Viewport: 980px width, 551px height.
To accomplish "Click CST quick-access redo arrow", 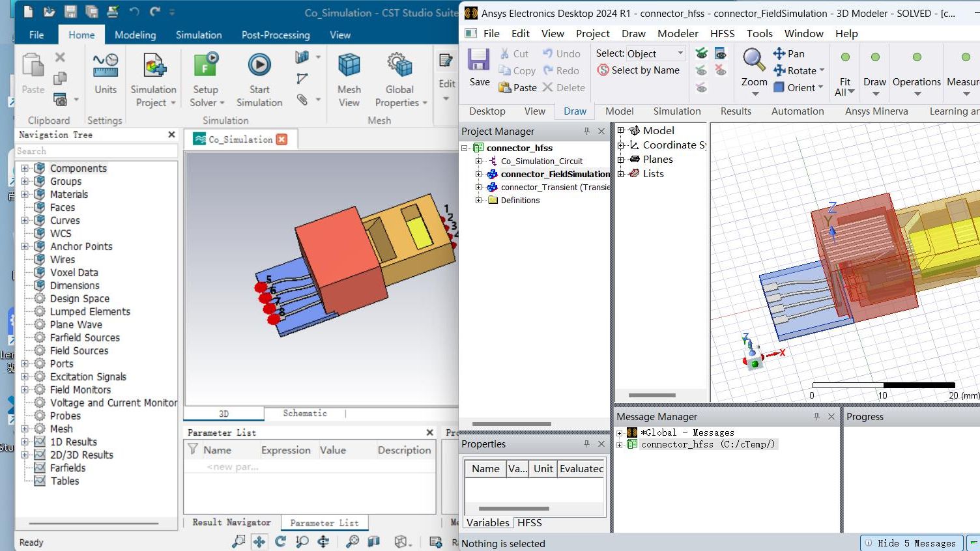I will 155,12.
